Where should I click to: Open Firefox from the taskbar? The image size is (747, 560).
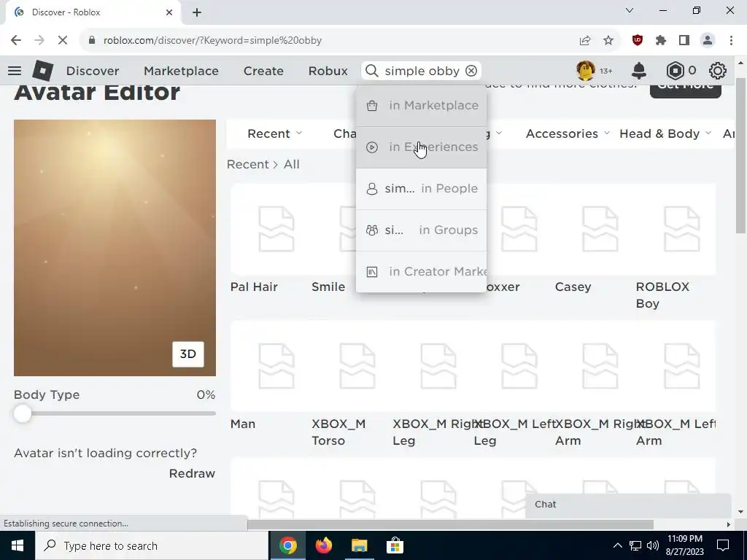click(324, 545)
